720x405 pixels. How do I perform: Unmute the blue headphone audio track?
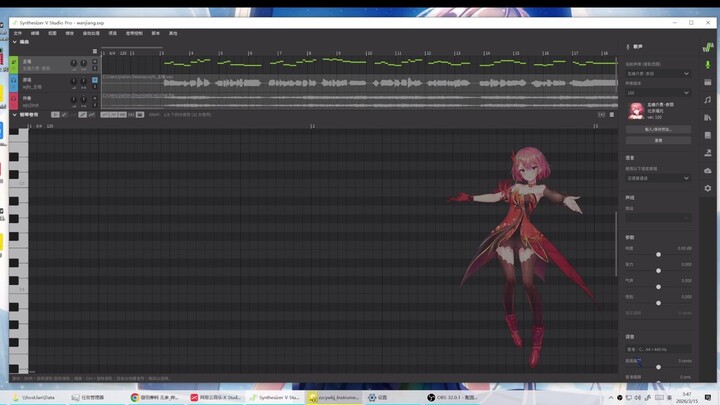coord(95,80)
